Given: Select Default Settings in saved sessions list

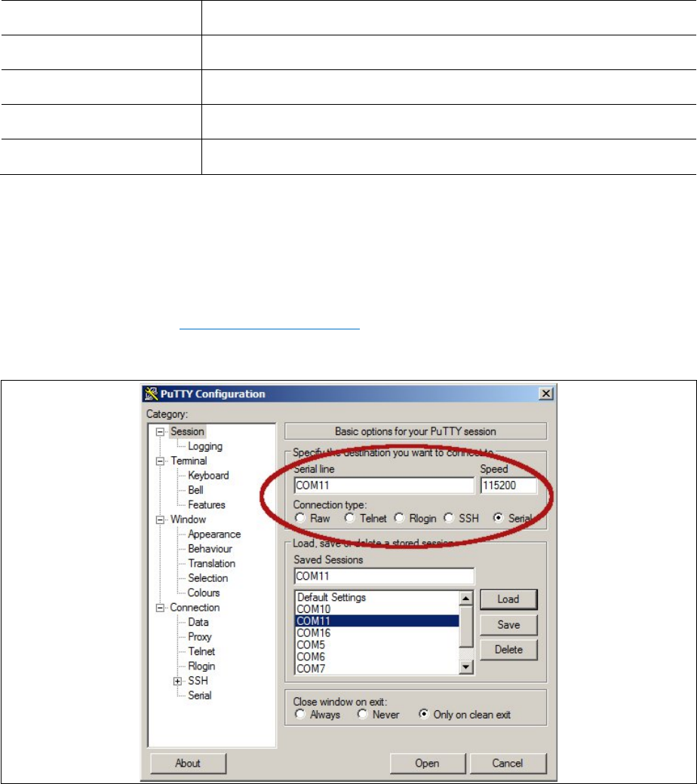Looking at the screenshot, I should click(x=377, y=598).
